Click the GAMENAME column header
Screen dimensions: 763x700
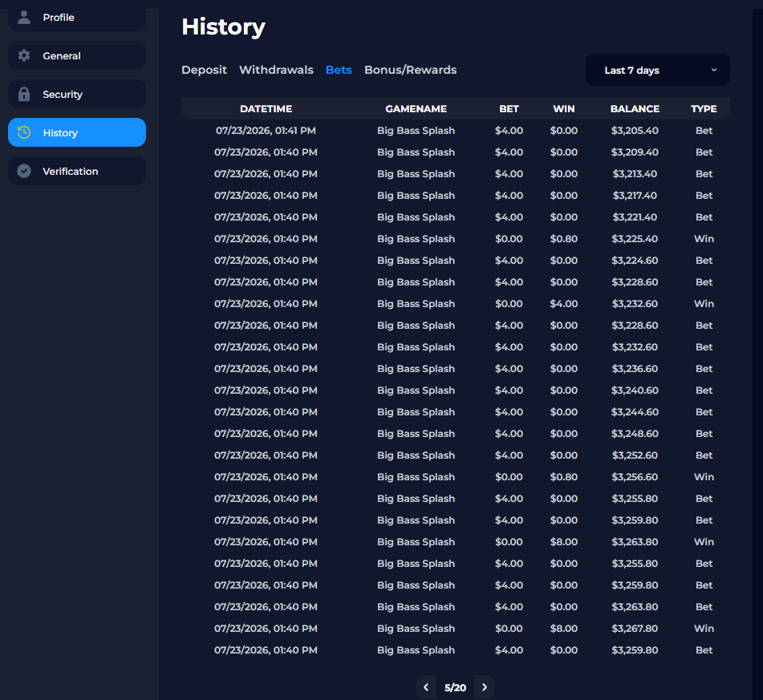pos(416,109)
